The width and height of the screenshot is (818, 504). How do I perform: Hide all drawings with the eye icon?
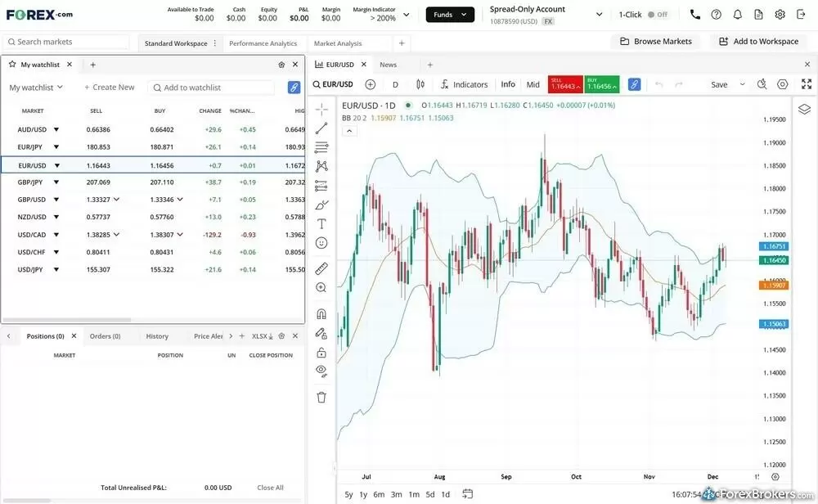tap(321, 370)
